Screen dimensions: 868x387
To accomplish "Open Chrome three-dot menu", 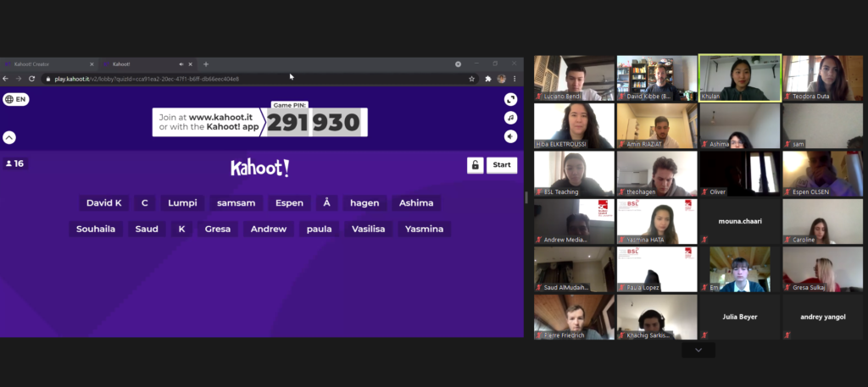I will pos(515,79).
